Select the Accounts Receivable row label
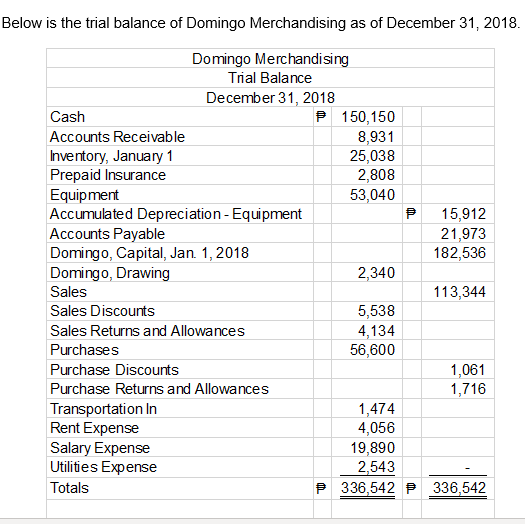Image resolution: width=525 pixels, height=524 pixels. (117, 137)
